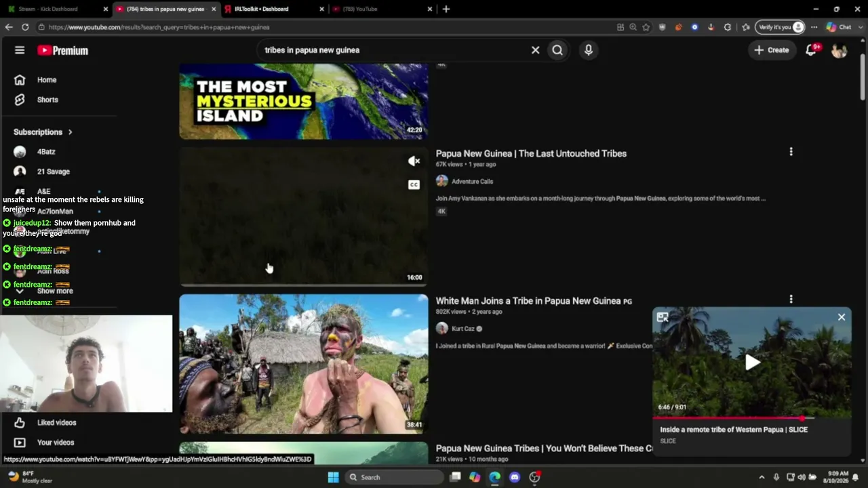Reload the browser page

[25, 27]
